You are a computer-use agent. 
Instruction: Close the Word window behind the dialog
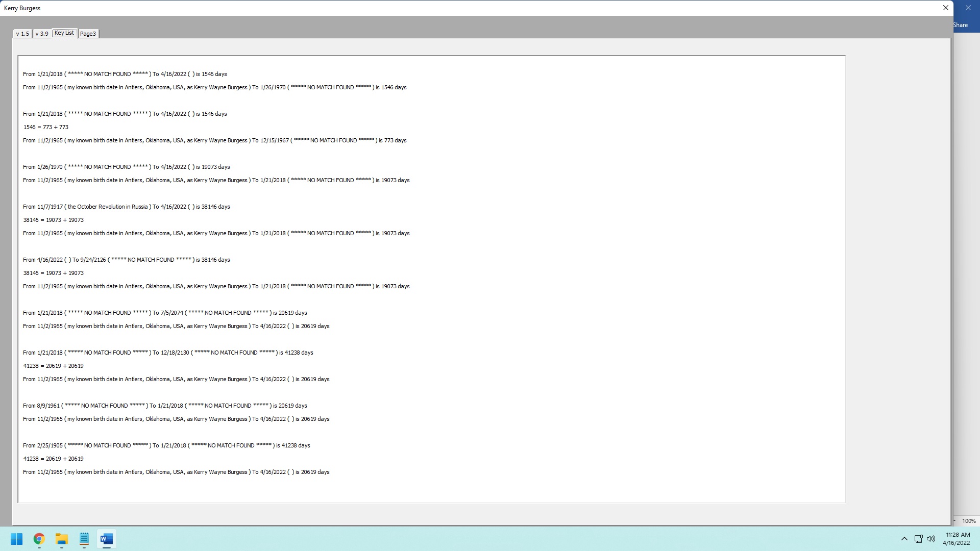tap(968, 8)
